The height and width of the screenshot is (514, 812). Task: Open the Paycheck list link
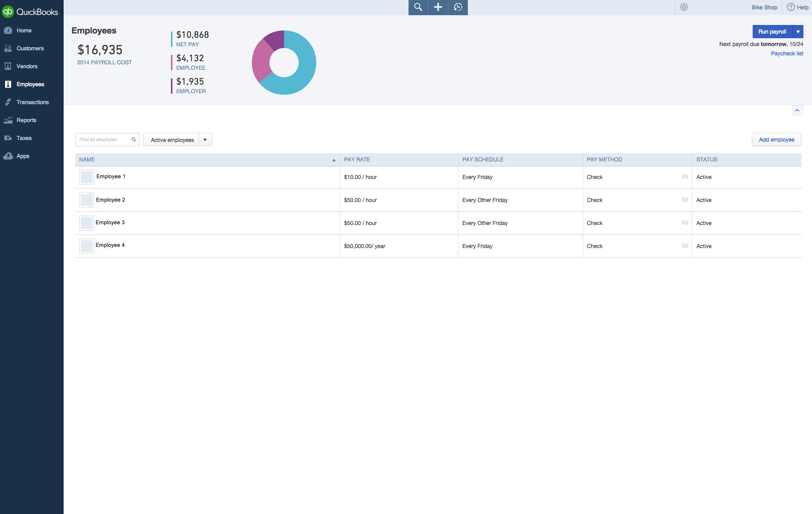[x=787, y=53]
